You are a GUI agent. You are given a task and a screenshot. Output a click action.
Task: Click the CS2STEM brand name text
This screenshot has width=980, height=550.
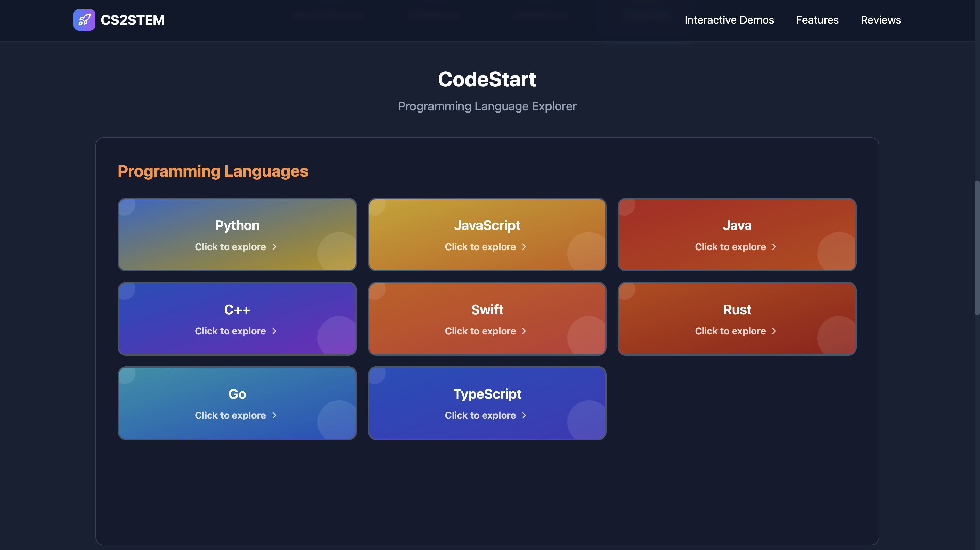click(x=132, y=20)
